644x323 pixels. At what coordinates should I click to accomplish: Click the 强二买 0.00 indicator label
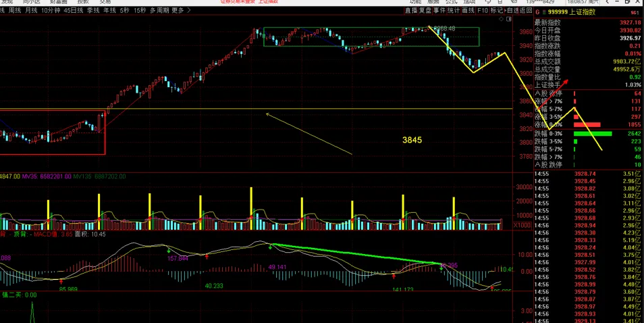click(20, 295)
